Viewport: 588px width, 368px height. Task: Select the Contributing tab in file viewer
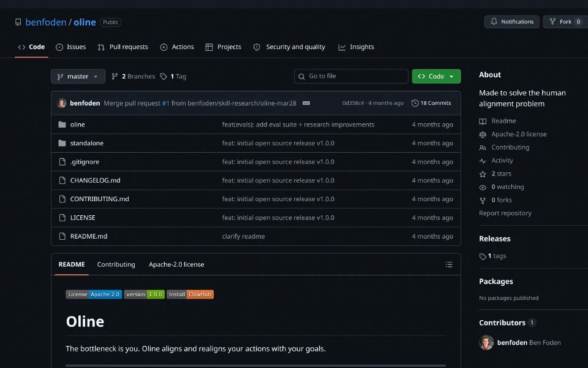pos(116,264)
